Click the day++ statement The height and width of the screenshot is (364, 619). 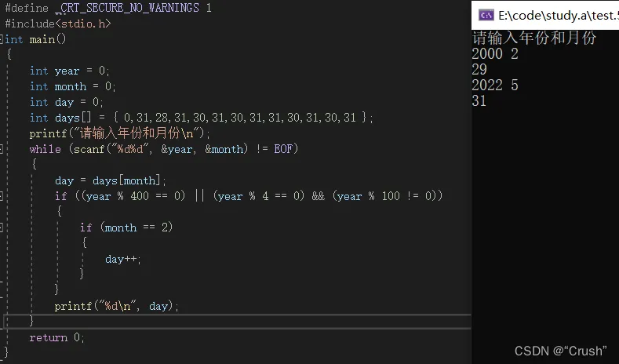coord(122,259)
